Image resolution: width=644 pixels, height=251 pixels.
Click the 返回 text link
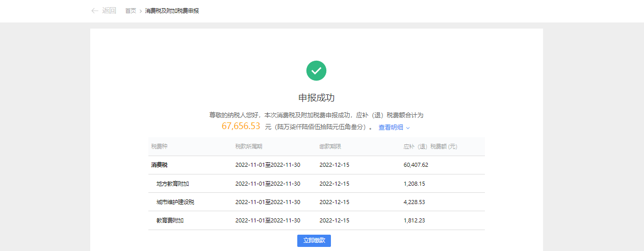pyautogui.click(x=109, y=11)
